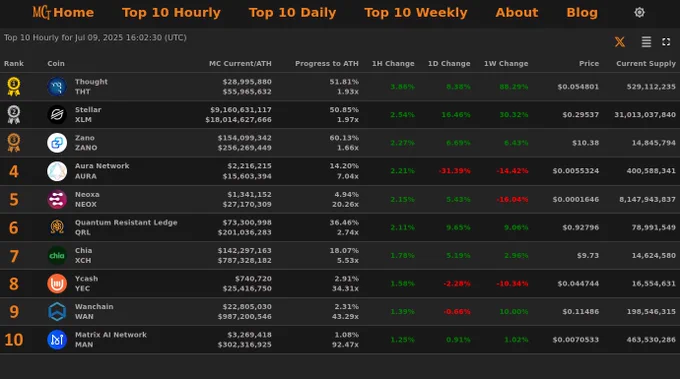Open the Top 10 Hourly page
The height and width of the screenshot is (379, 680).
point(171,13)
